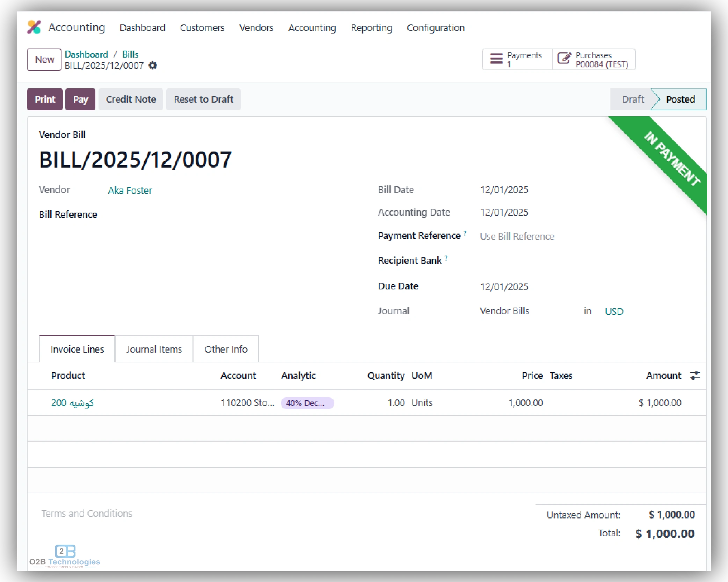Click the Recipient Bank help question mark
The image size is (728, 582).
point(446,257)
